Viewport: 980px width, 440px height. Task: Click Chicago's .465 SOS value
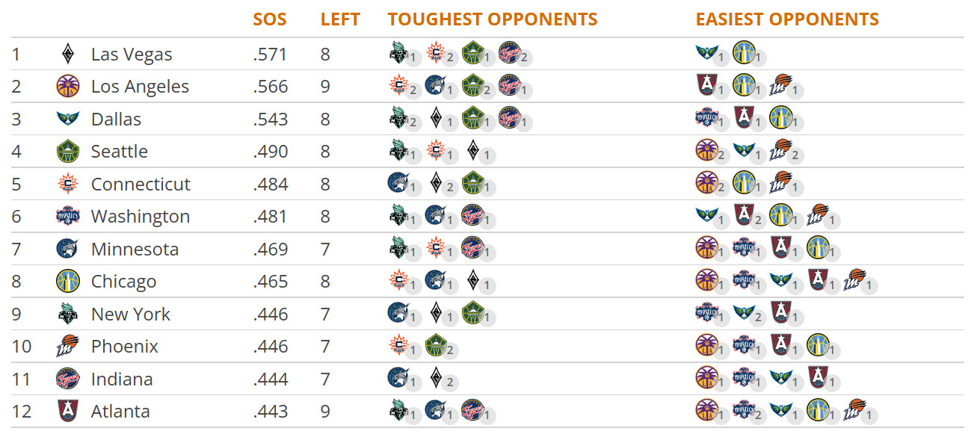tap(271, 282)
